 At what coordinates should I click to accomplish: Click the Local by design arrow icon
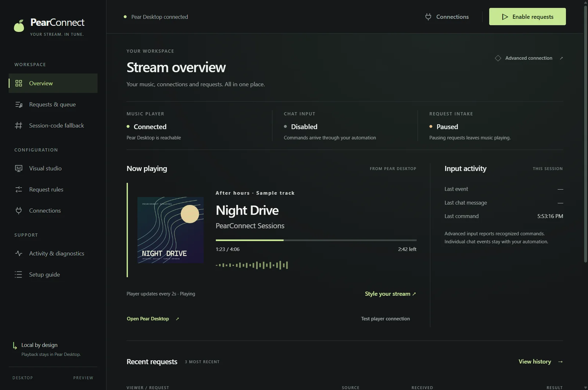[x=15, y=346]
